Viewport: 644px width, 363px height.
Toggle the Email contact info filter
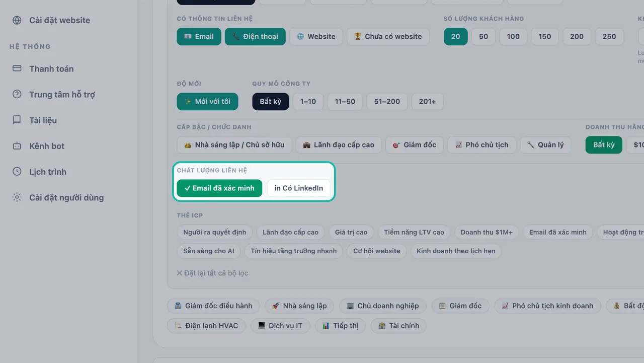click(199, 36)
